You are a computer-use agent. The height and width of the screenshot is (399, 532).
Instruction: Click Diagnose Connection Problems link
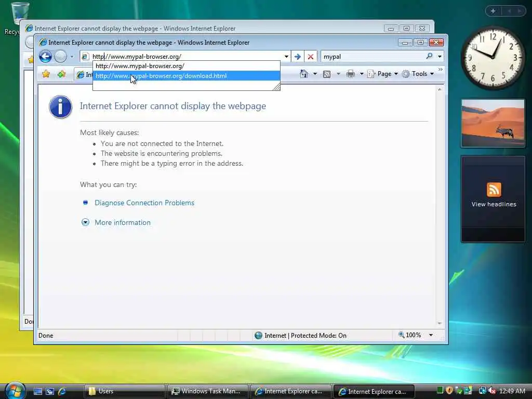(x=144, y=203)
